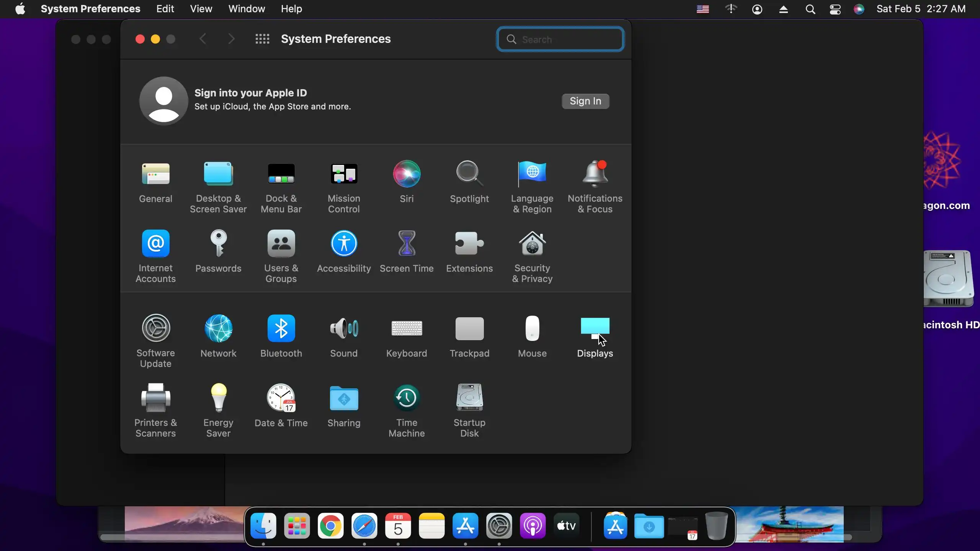This screenshot has width=980, height=551.
Task: Open the View menu
Action: tap(201, 9)
